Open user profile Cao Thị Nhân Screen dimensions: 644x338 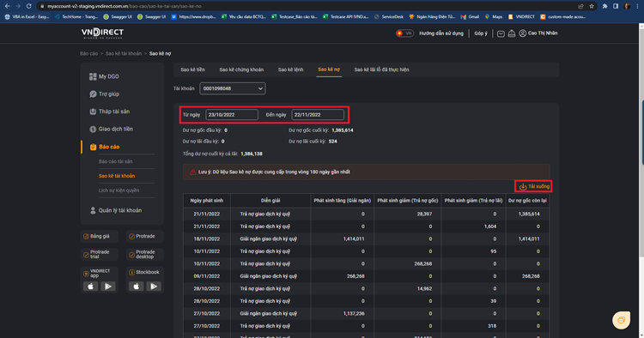click(538, 33)
